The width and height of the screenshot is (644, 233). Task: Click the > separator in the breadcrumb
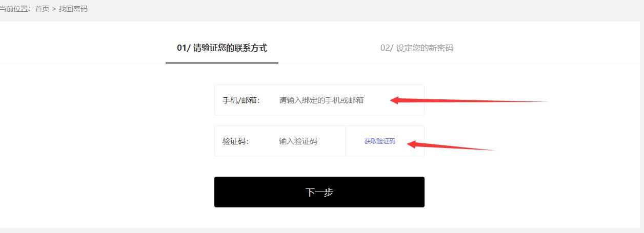54,9
